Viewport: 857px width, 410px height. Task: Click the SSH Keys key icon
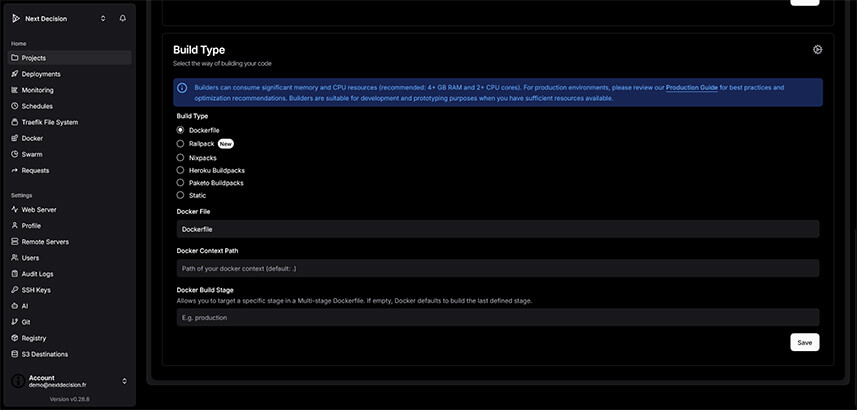15,290
